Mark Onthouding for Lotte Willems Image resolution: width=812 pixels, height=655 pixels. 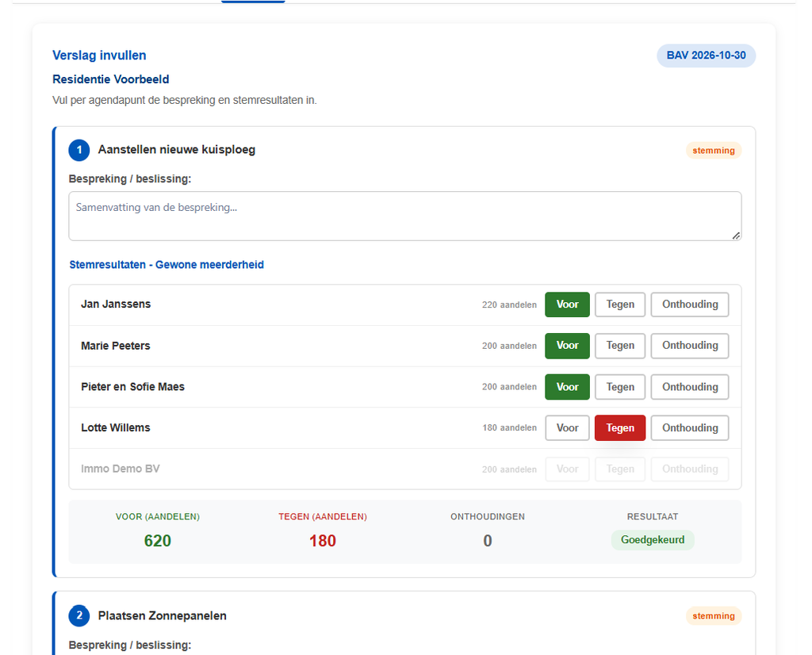click(x=690, y=427)
